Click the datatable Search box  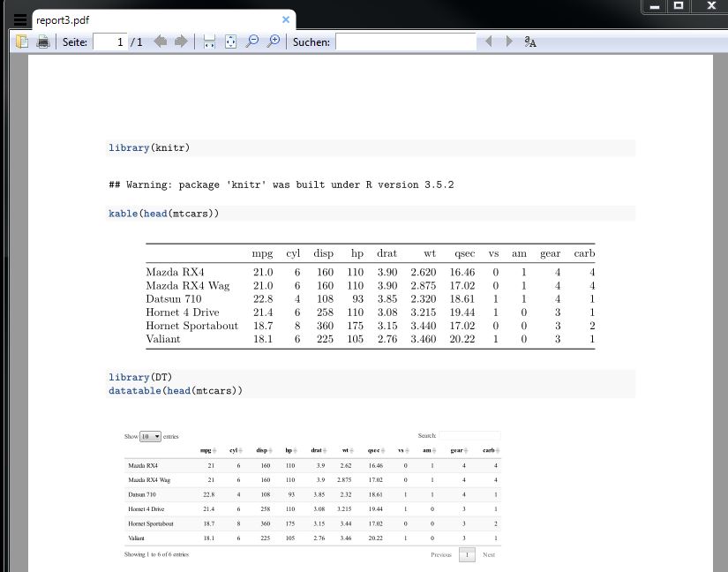pyautogui.click(x=469, y=435)
